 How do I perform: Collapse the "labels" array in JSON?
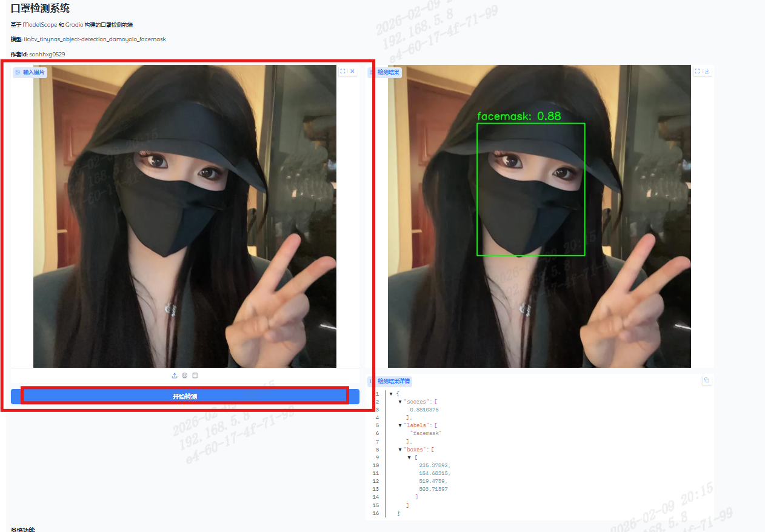pos(400,425)
